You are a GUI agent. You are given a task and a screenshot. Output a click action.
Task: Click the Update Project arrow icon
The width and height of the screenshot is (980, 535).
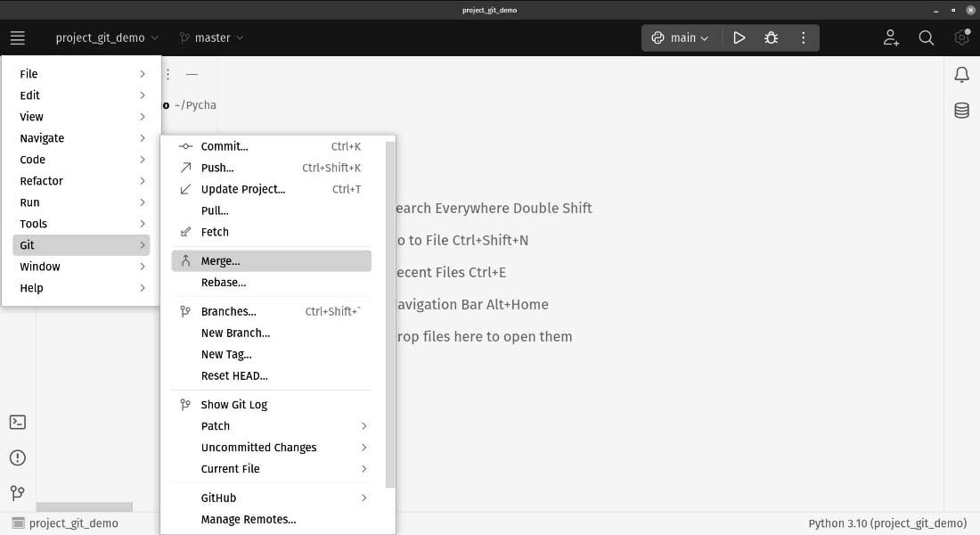185,189
